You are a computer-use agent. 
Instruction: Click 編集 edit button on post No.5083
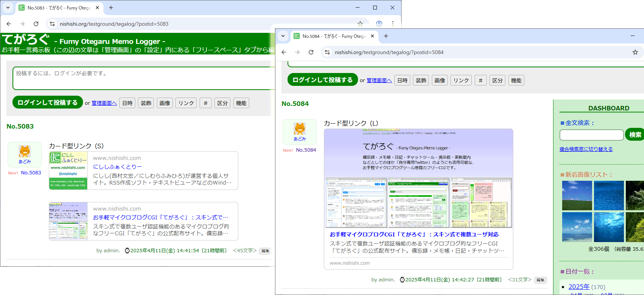(x=265, y=251)
